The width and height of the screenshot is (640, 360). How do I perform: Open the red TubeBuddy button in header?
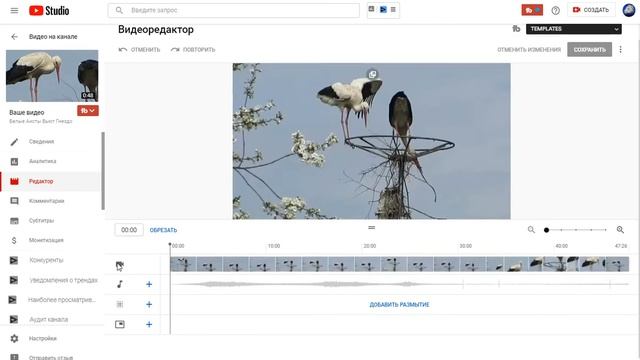pyautogui.click(x=532, y=10)
